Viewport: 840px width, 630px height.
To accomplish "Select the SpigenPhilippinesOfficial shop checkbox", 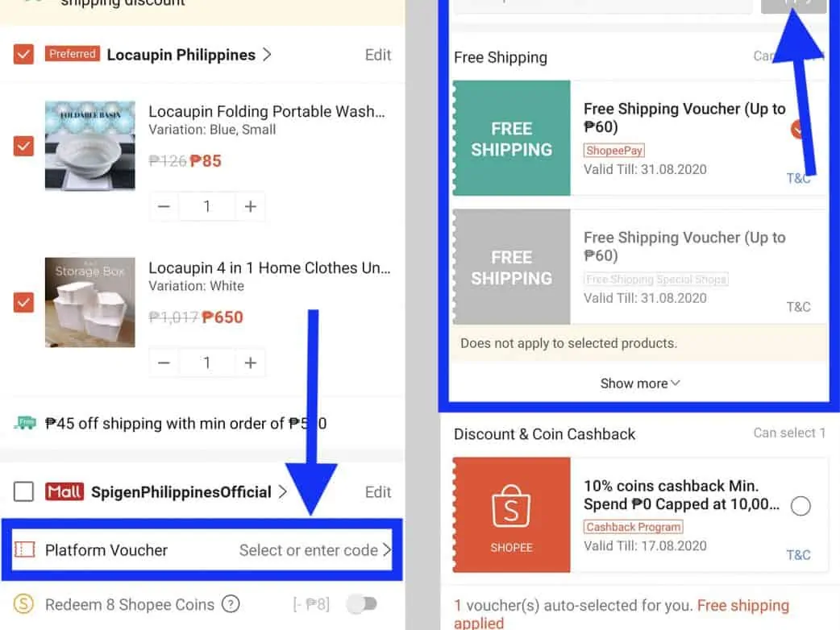I will point(23,491).
